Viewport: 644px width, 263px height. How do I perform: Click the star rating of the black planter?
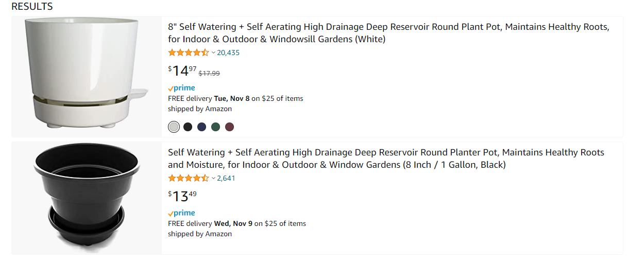click(x=189, y=178)
